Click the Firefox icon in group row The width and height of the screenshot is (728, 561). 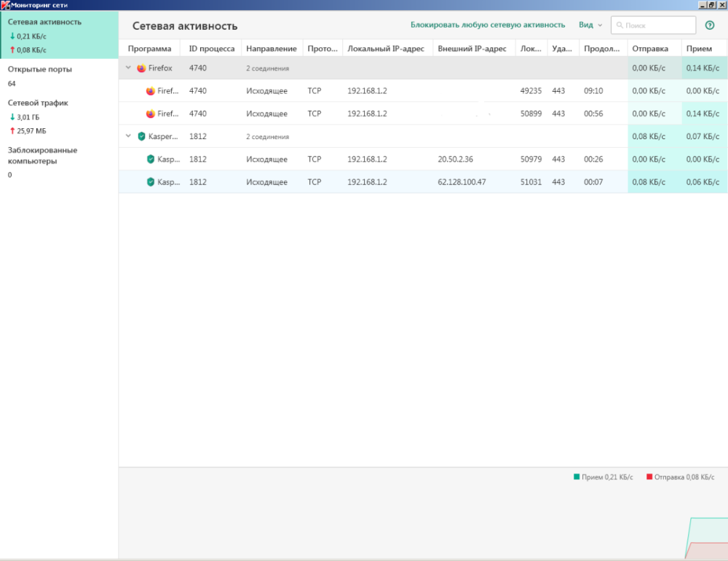(141, 68)
